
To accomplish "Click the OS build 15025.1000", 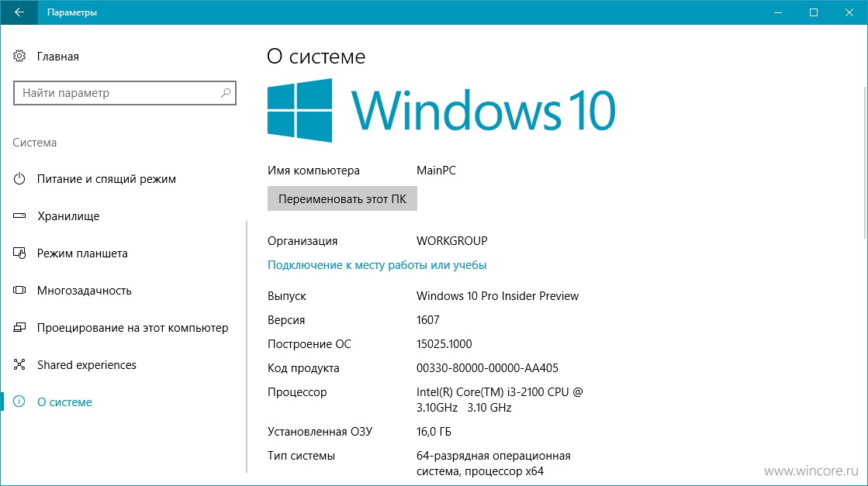I will (444, 344).
